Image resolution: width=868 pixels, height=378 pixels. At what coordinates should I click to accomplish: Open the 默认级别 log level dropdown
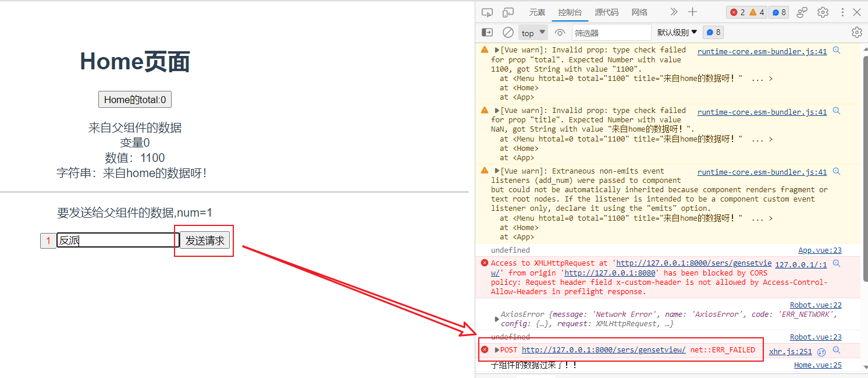click(677, 33)
